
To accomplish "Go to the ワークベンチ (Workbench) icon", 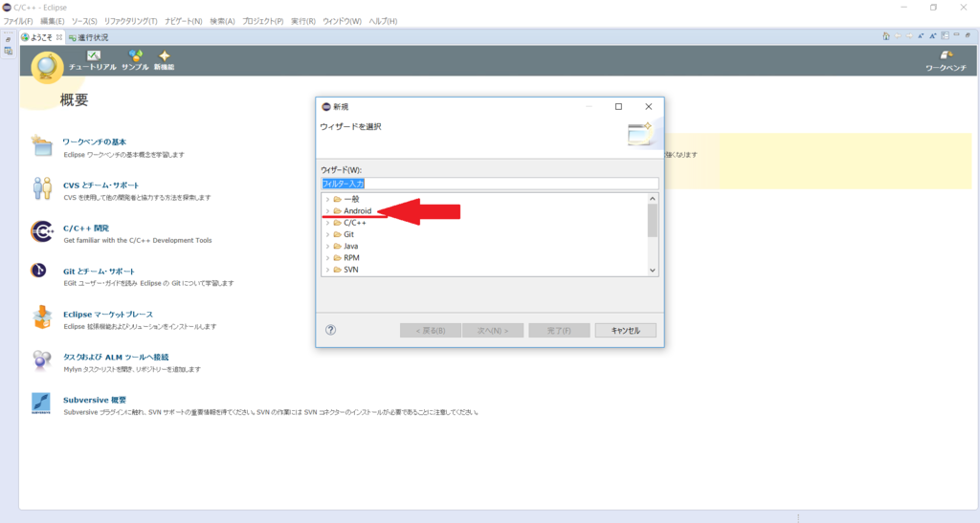I will click(947, 55).
